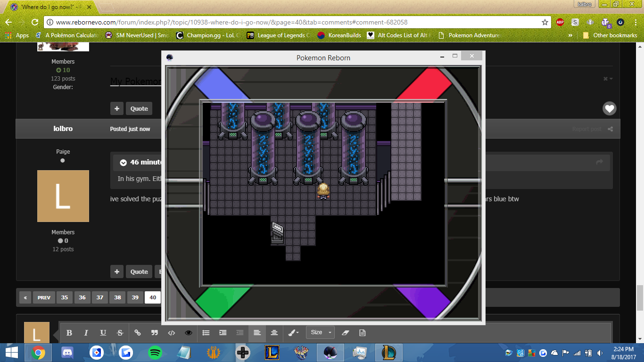This screenshot has width=644, height=362.
Task: Toggle underline formatting in the editor
Action: pos(103,333)
